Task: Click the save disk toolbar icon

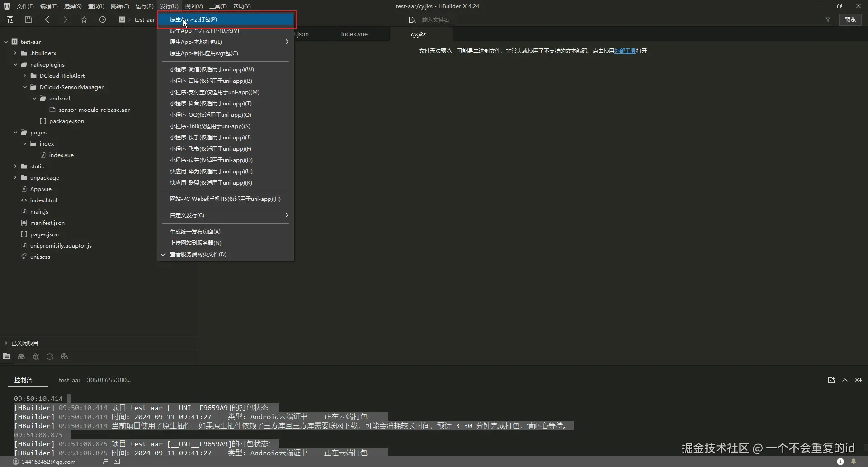Action: coord(28,19)
